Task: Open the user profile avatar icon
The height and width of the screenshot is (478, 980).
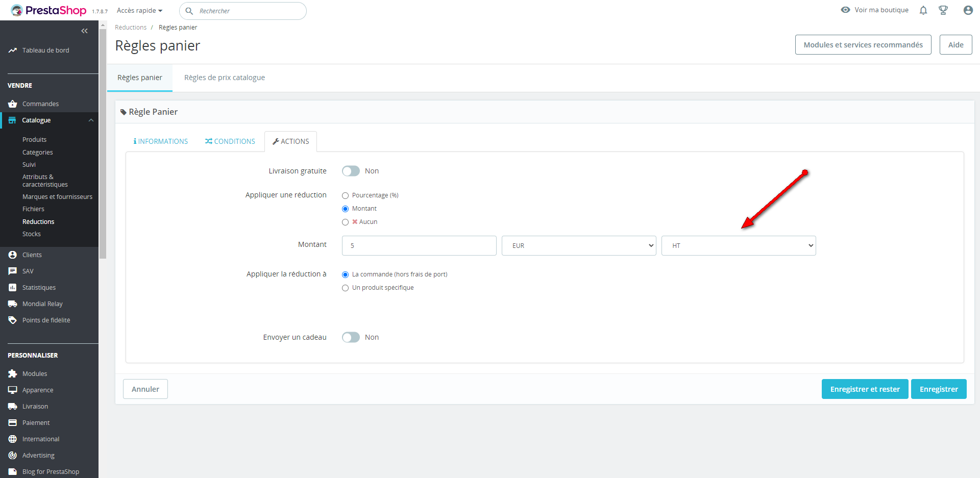Action: (x=968, y=10)
